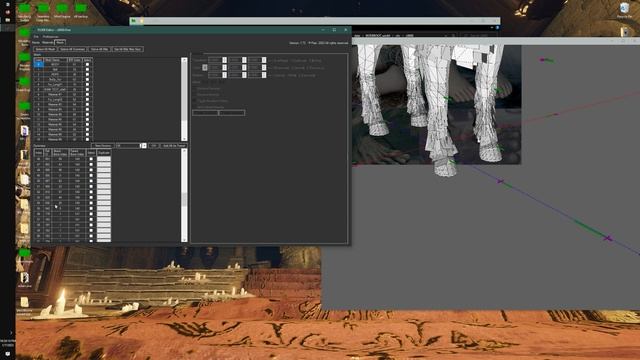Adjust the Translation Z spinner arrows
Viewport: 640px width, 360px height.
(x=264, y=60)
